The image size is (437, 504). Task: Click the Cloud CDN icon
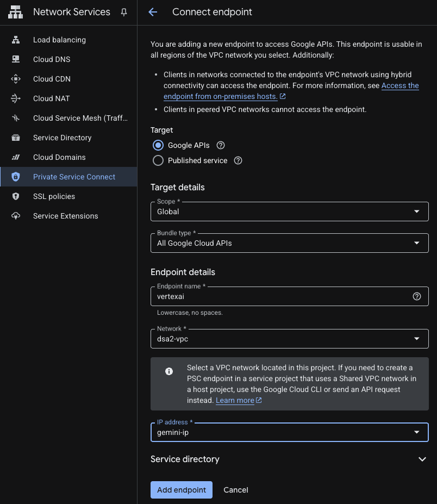pyautogui.click(x=16, y=79)
